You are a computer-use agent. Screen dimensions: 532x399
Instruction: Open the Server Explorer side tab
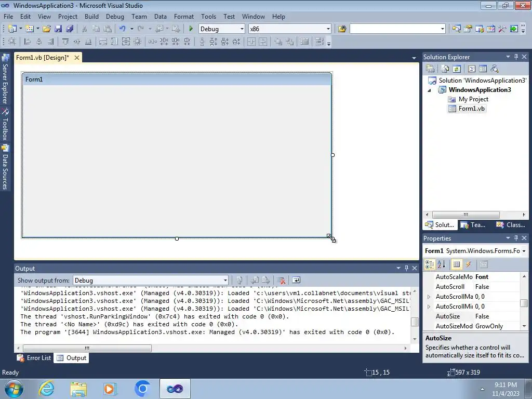5,79
